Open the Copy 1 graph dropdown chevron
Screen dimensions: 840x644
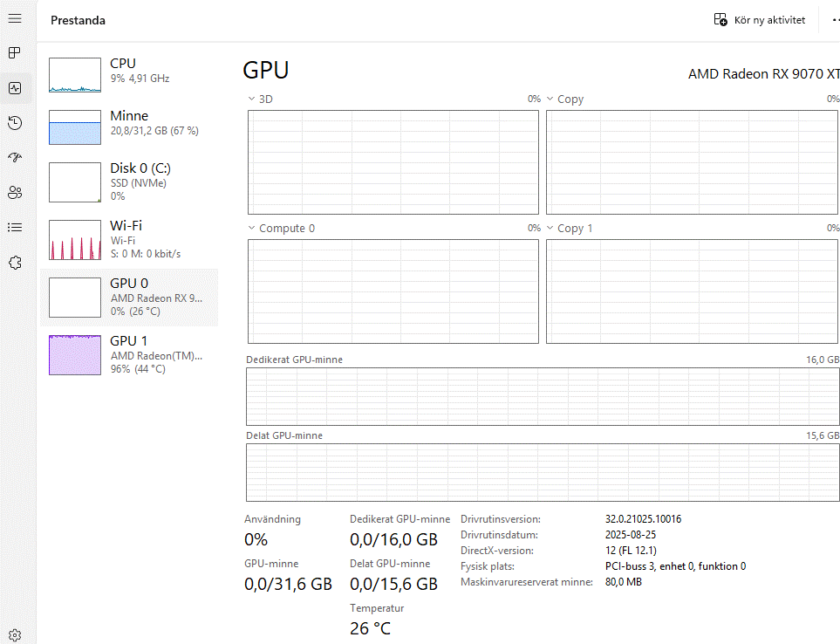pos(550,229)
